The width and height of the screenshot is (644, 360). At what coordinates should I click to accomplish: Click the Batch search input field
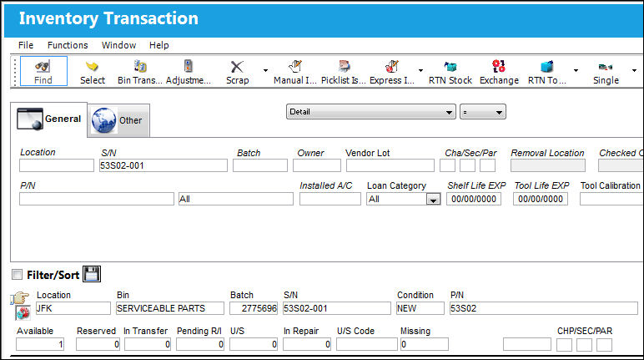[260, 165]
